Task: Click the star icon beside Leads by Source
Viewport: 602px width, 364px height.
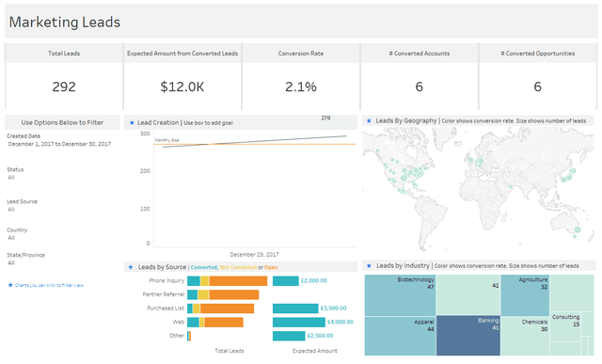Action: coord(131,267)
